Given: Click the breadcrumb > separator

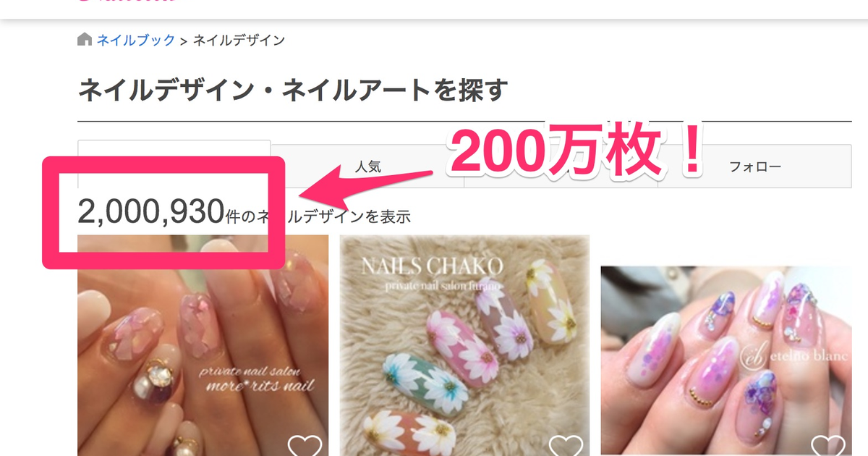Looking at the screenshot, I should point(184,41).
